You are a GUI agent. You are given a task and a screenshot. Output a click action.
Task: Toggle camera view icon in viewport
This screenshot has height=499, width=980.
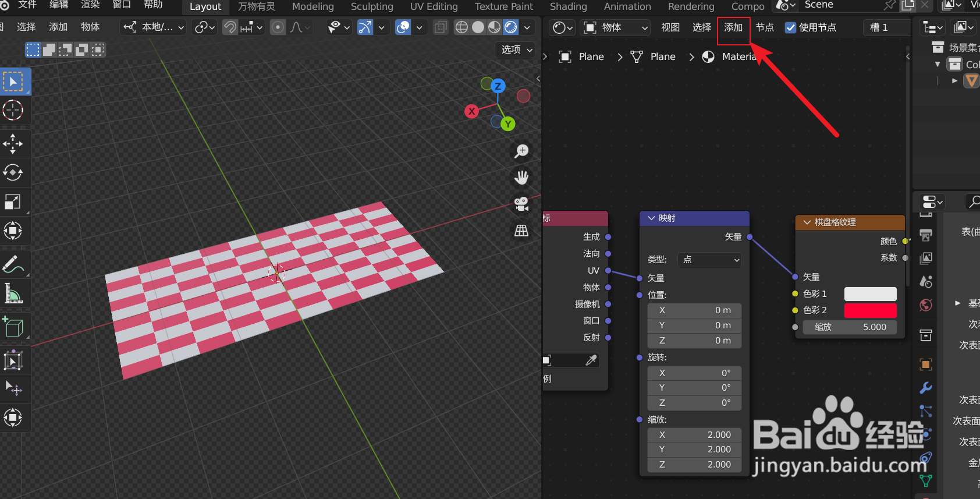click(521, 204)
